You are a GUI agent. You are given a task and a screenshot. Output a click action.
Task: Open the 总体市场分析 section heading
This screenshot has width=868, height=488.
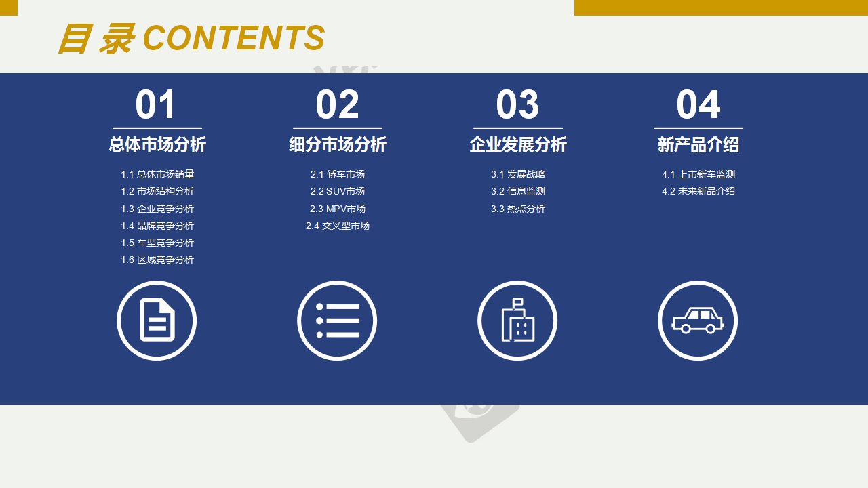[x=157, y=144]
